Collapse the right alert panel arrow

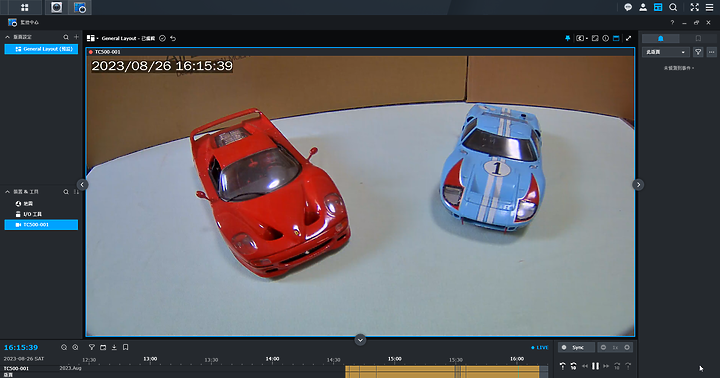click(x=638, y=185)
